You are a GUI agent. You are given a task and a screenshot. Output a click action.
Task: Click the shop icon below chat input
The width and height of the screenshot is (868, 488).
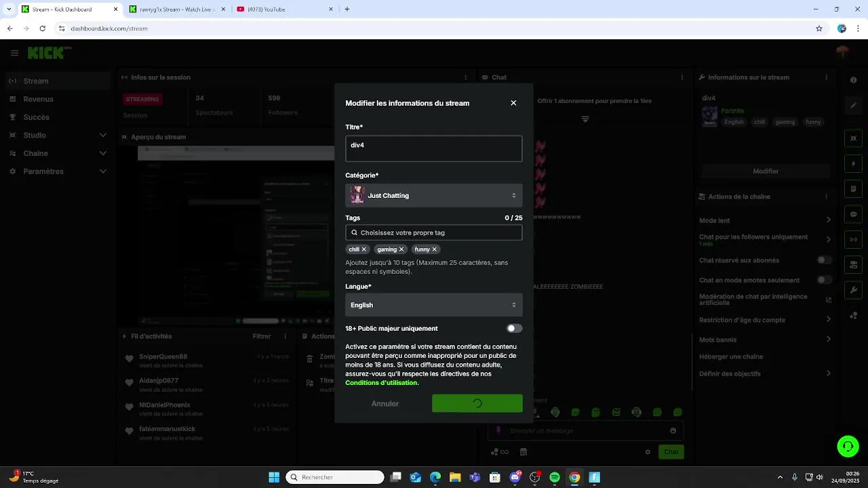pyautogui.click(x=524, y=452)
